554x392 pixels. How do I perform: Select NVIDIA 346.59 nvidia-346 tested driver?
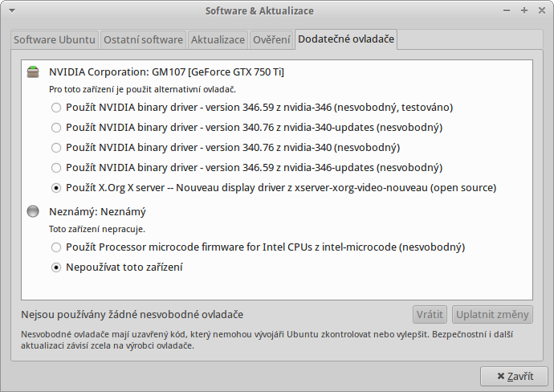[252, 107]
